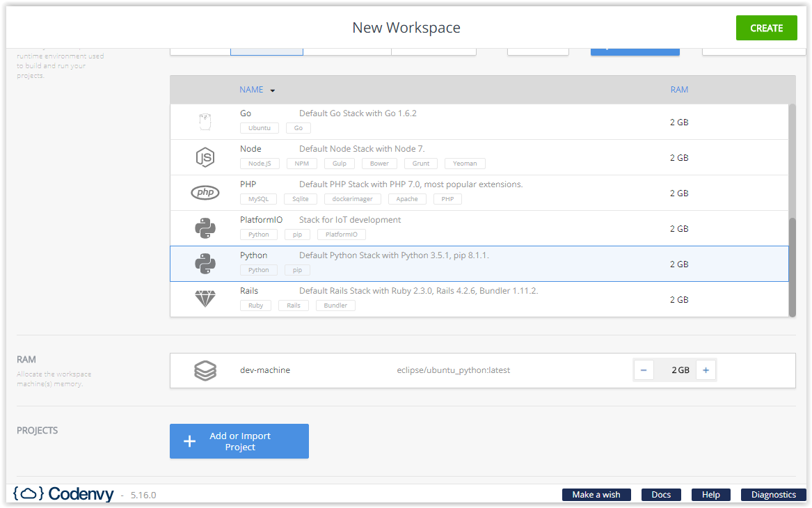Screen dimensions: 812x508
Task: Click eclipse/ubuntu_python:latest image text
Action: pyautogui.click(x=454, y=370)
